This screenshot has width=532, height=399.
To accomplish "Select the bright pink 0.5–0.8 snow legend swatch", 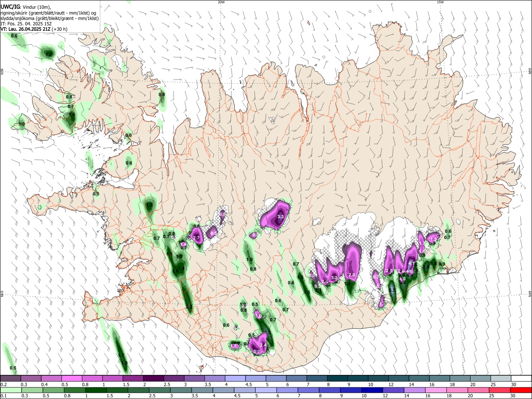I will [71, 378].
